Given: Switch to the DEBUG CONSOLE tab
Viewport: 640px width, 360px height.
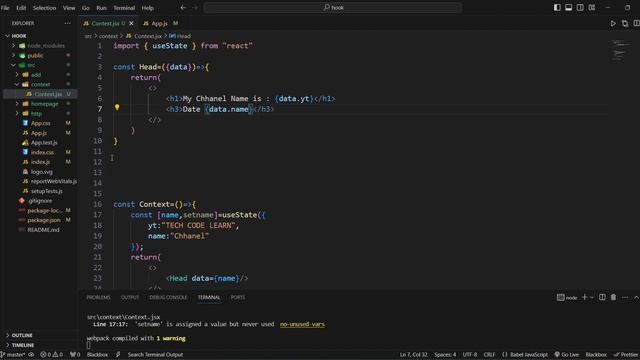Looking at the screenshot, I should tap(168, 298).
